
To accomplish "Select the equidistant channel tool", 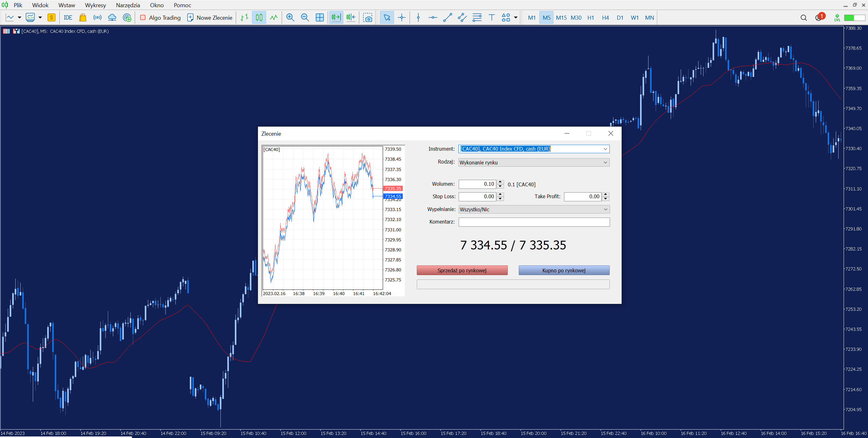I will coord(462,18).
